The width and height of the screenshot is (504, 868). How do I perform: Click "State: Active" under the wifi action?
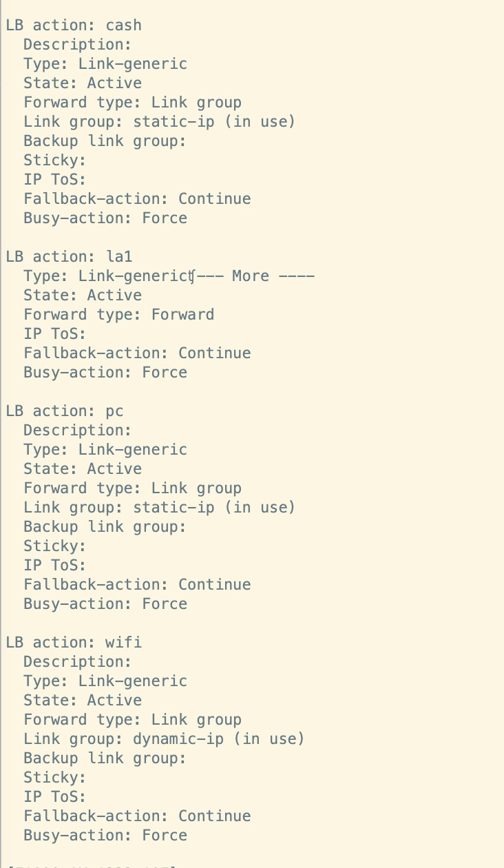[83, 701]
